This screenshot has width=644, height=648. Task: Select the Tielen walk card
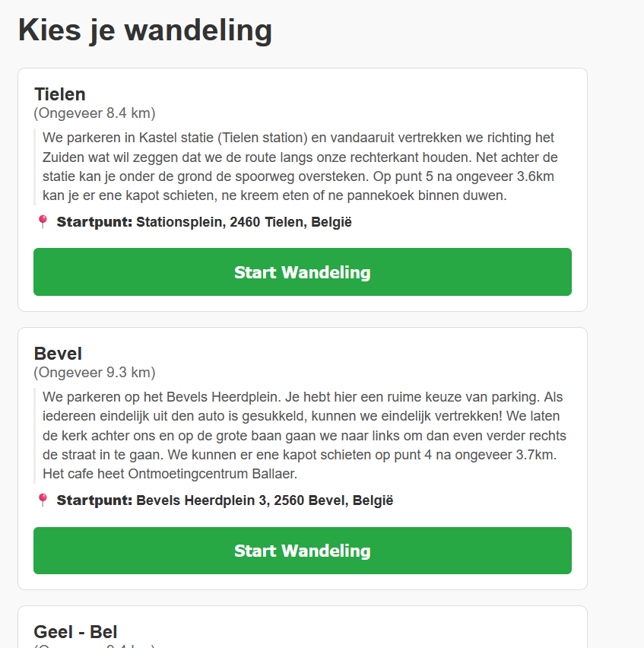pyautogui.click(x=302, y=189)
